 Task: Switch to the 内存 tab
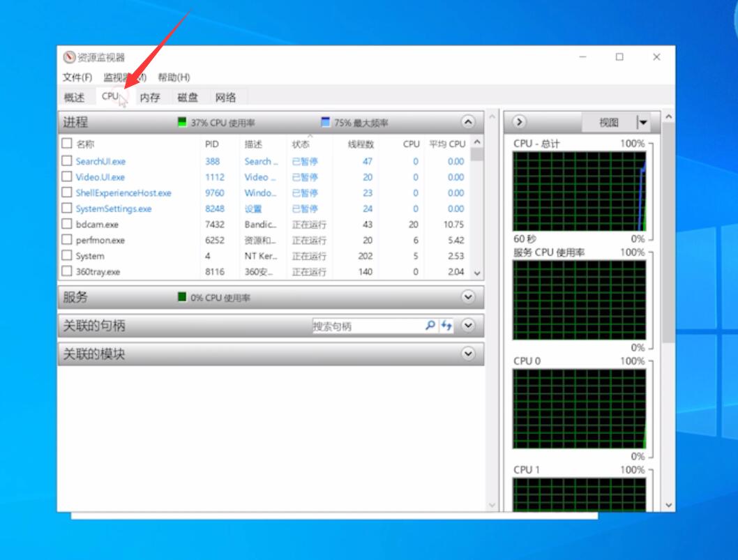coord(150,98)
